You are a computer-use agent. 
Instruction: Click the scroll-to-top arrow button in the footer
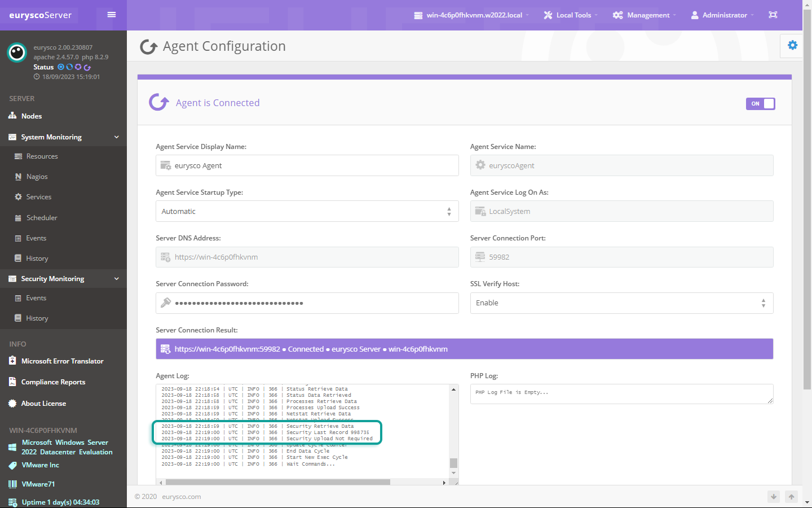click(791, 497)
